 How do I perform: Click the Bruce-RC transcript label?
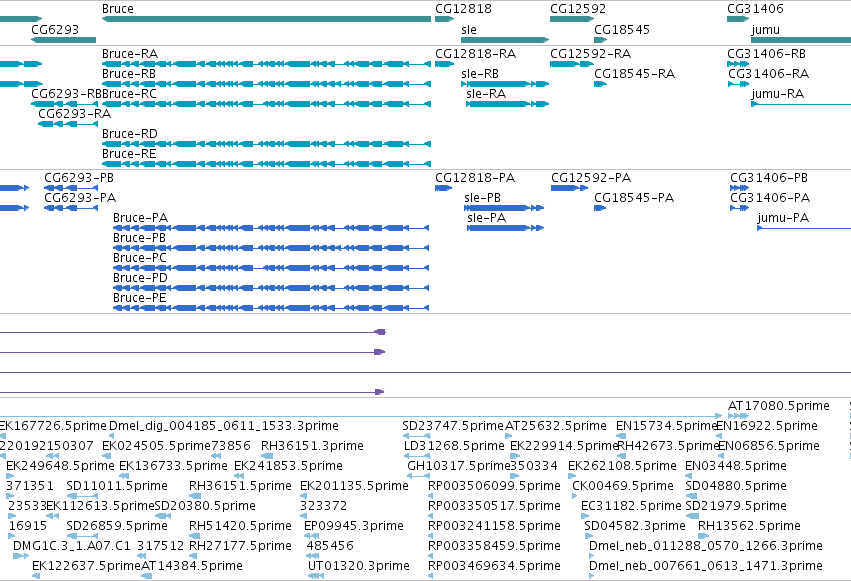click(x=129, y=94)
